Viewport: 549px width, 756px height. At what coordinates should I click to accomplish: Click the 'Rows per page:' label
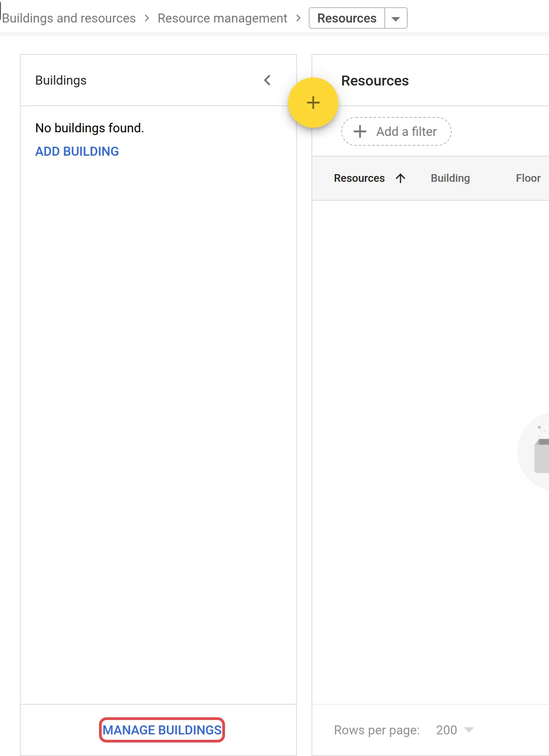(377, 730)
